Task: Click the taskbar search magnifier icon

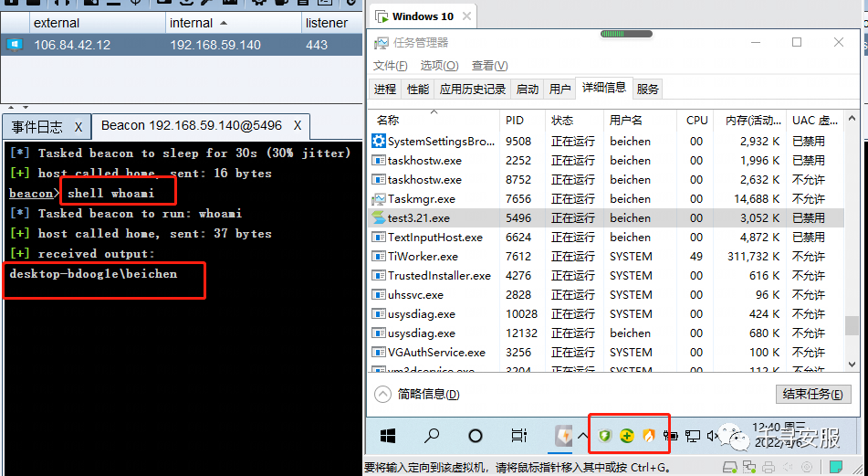Action: [x=431, y=436]
